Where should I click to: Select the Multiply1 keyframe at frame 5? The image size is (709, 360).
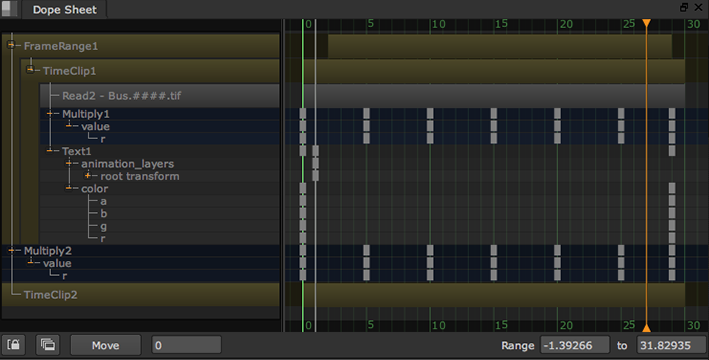[x=366, y=114]
